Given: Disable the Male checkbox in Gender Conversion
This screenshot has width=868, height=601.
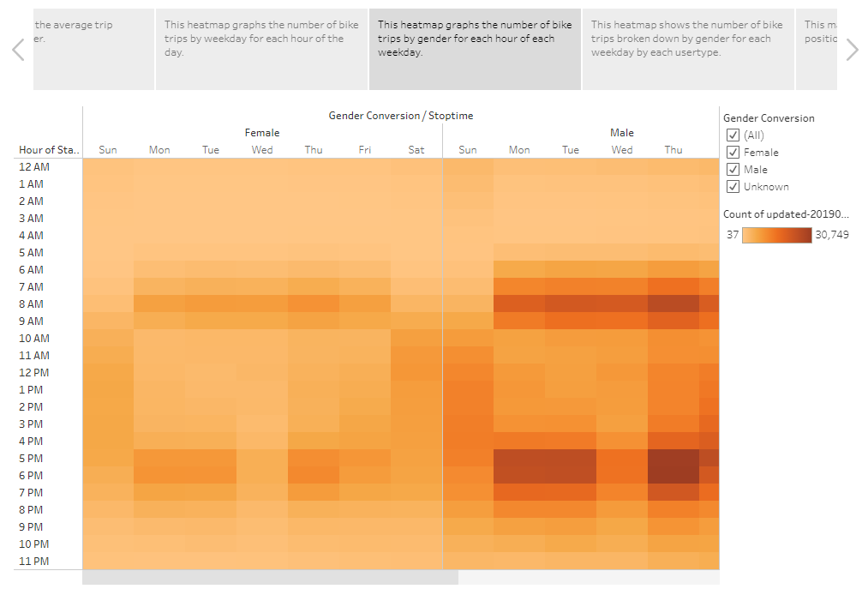Looking at the screenshot, I should [x=733, y=169].
